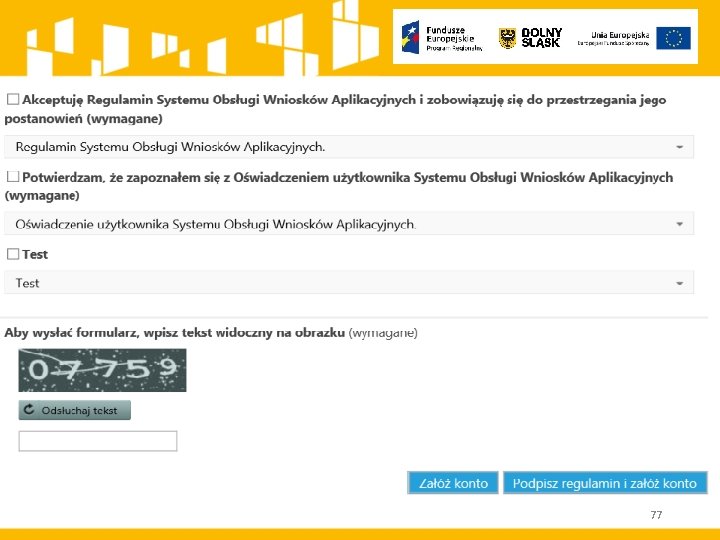Screen dimensions: 720x540
Task: Click the Unia Europejska text logo
Action: pyautogui.click(x=613, y=38)
